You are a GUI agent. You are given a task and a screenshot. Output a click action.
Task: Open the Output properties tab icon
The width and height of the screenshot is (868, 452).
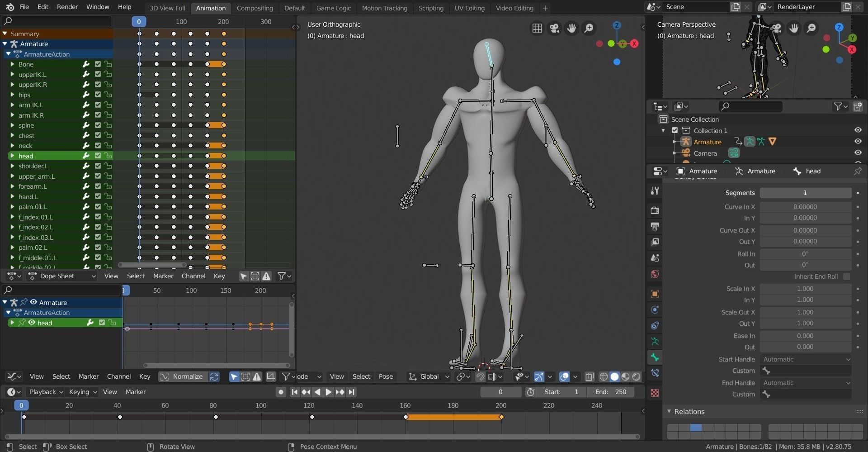[x=655, y=226]
